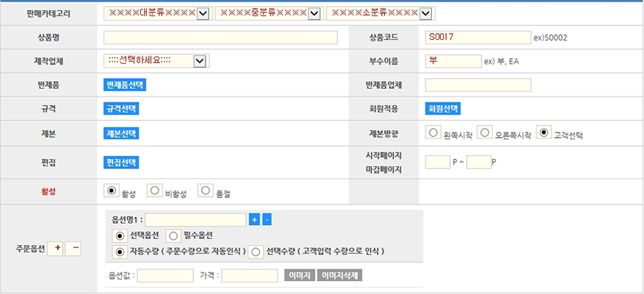Click the 이미지삭제 button
644x294 pixels.
(x=340, y=276)
